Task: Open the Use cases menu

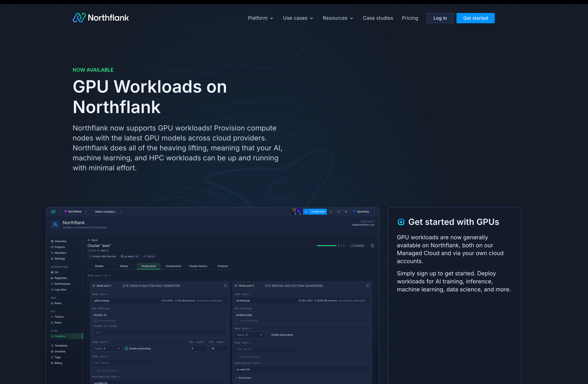Action: [298, 18]
